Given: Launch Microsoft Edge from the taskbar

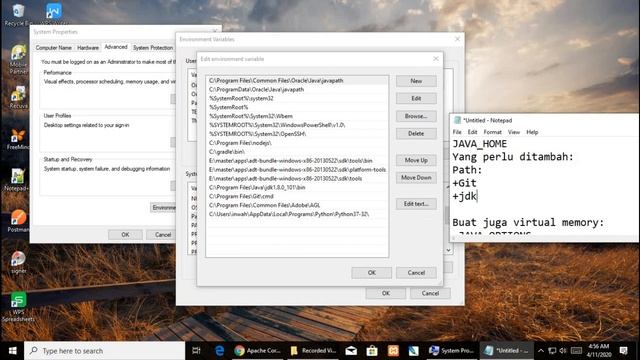Looking at the screenshot, I should [219, 351].
